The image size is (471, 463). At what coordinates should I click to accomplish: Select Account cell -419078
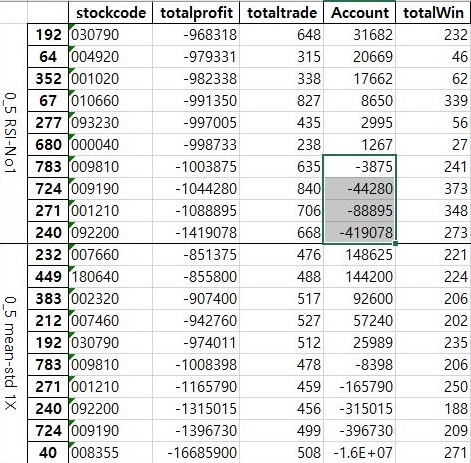[x=359, y=233]
